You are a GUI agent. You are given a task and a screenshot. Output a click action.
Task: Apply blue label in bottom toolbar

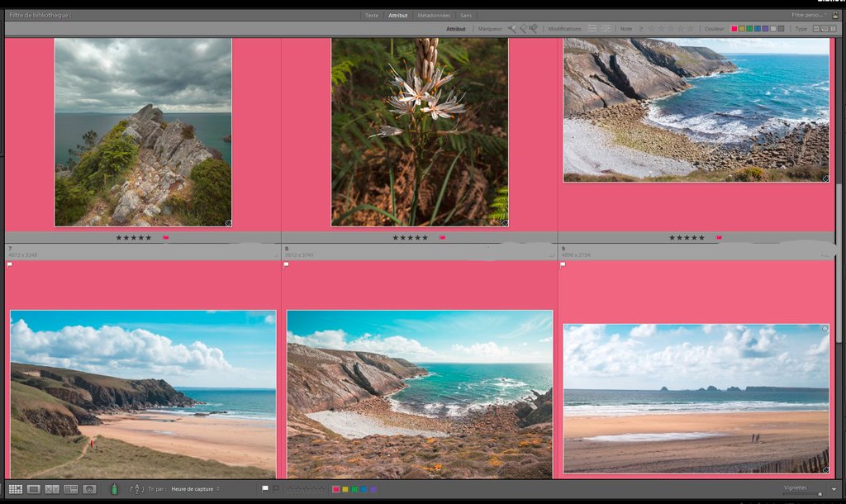[x=364, y=489]
